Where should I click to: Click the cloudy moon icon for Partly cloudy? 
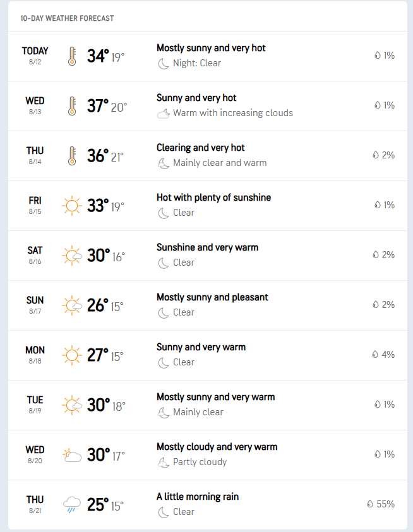164,462
